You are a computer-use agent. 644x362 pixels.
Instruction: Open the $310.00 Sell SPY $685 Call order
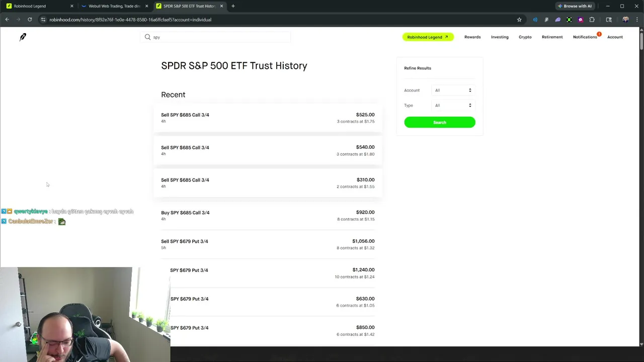[x=268, y=183]
